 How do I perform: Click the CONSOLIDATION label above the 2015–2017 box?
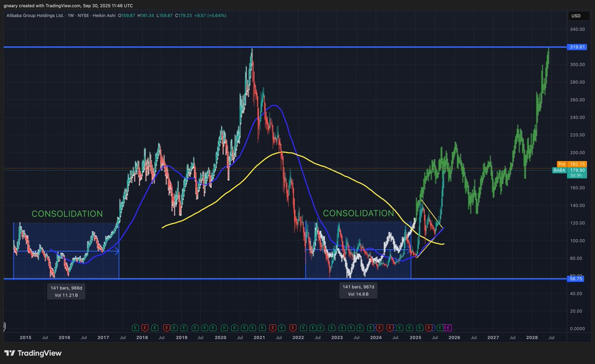pyautogui.click(x=67, y=214)
